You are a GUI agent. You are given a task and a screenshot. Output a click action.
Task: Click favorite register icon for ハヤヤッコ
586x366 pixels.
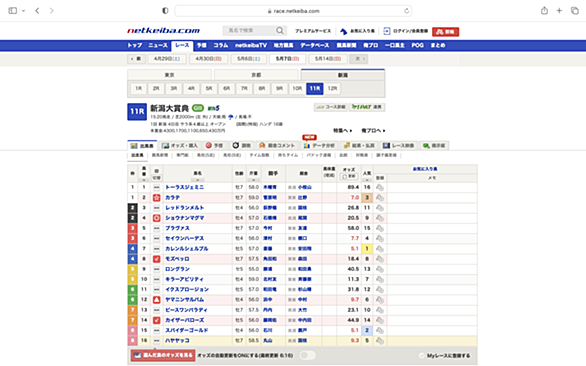click(380, 341)
